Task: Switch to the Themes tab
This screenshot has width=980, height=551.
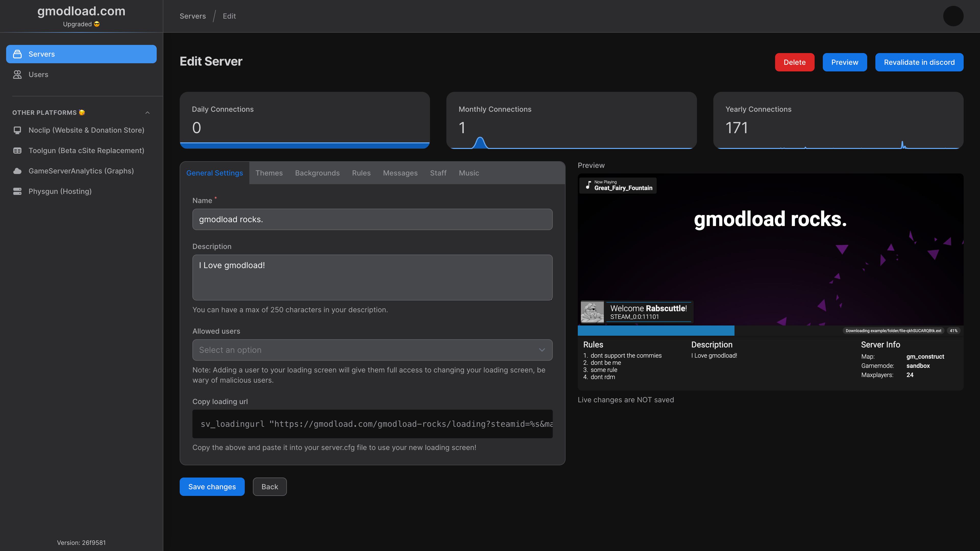Action: coord(269,173)
